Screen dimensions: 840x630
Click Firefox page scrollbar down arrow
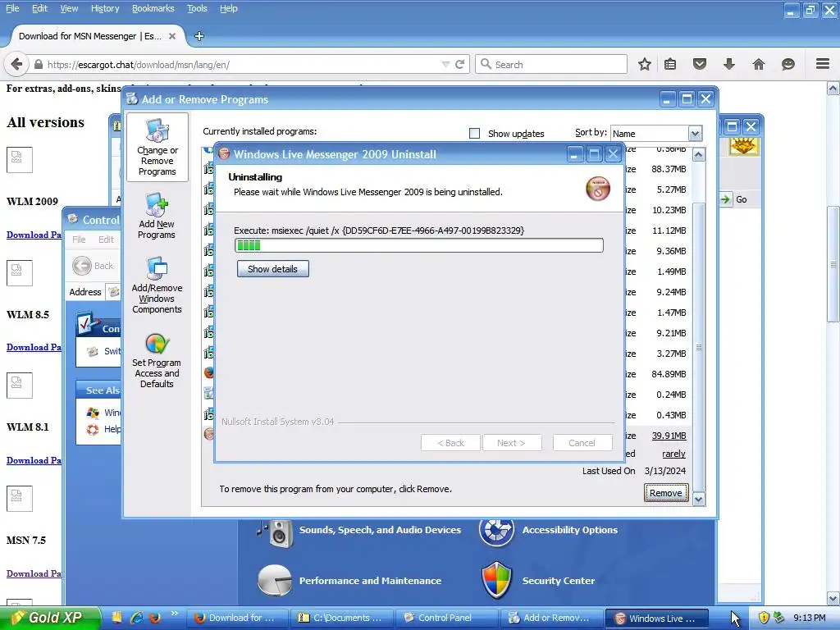tap(833, 599)
